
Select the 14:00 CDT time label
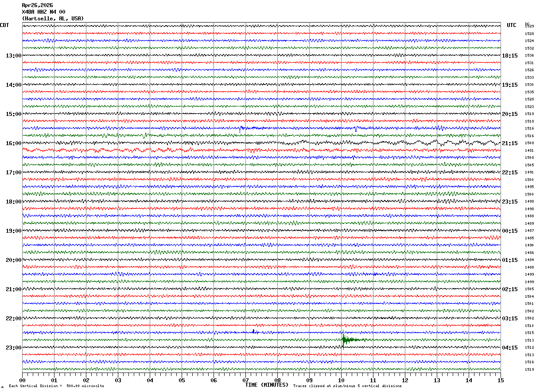(13, 85)
